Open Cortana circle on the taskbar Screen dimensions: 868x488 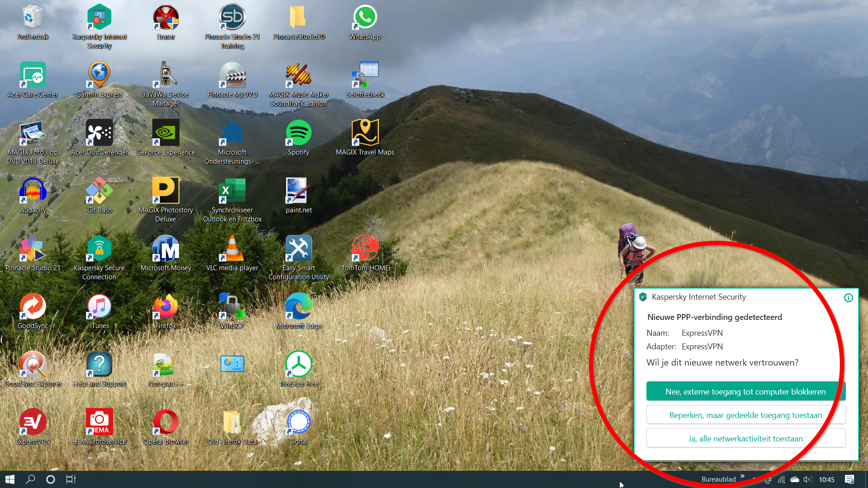(51, 479)
